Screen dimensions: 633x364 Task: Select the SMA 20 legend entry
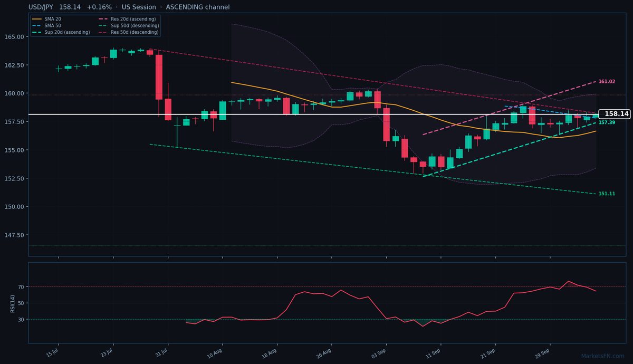[x=46, y=18]
